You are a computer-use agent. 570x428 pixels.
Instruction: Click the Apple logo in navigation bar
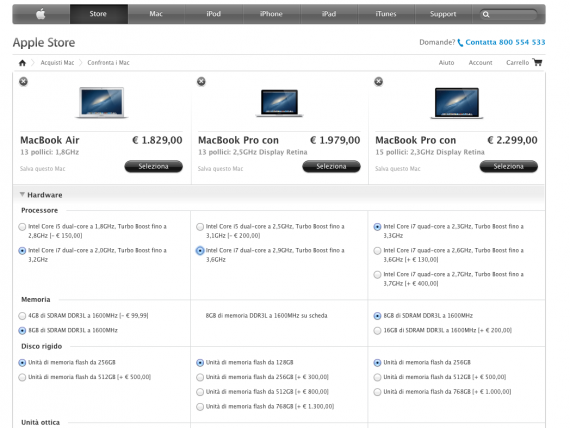point(41,14)
